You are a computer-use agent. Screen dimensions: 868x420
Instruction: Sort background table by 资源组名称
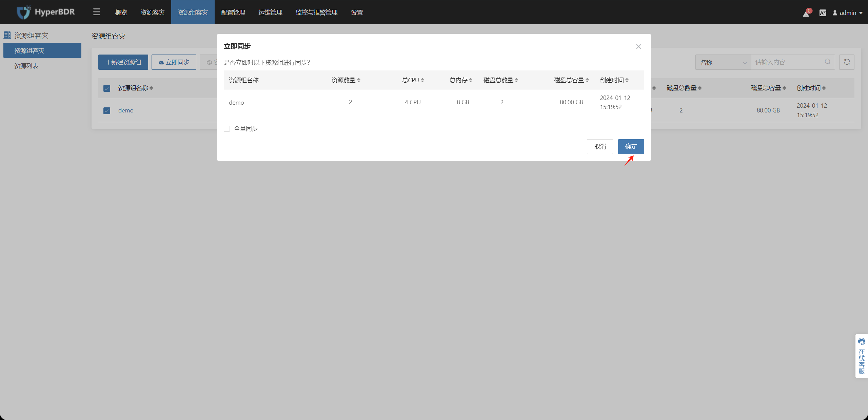click(151, 88)
